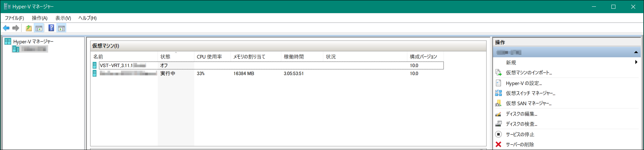Sort by 状況 column header
The image size is (644, 150).
coord(365,57)
